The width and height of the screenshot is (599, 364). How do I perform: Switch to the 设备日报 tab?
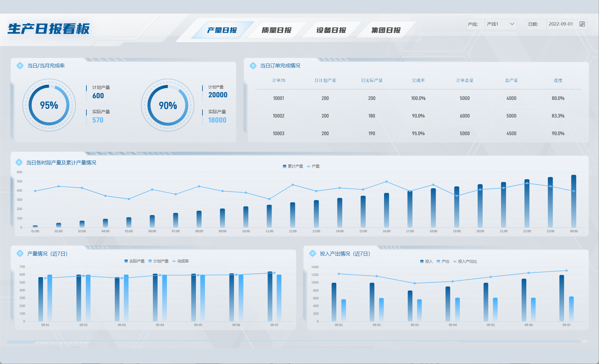331,30
